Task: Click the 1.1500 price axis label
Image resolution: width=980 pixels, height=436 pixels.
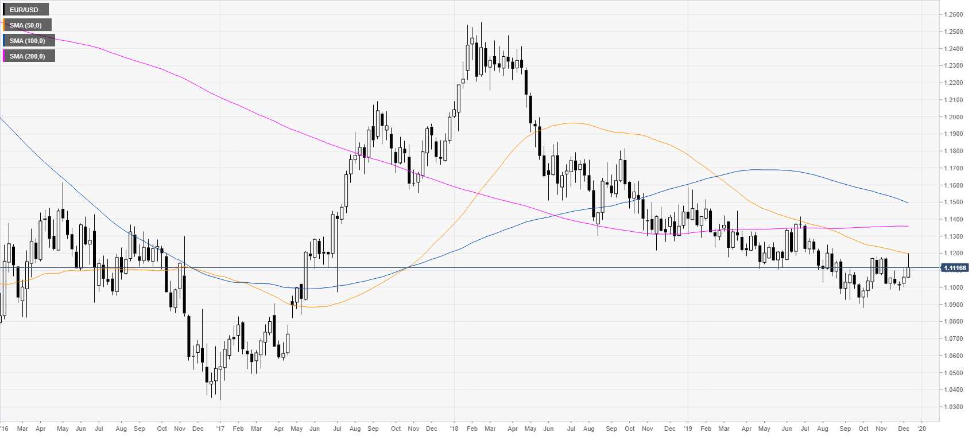Action: [x=953, y=203]
